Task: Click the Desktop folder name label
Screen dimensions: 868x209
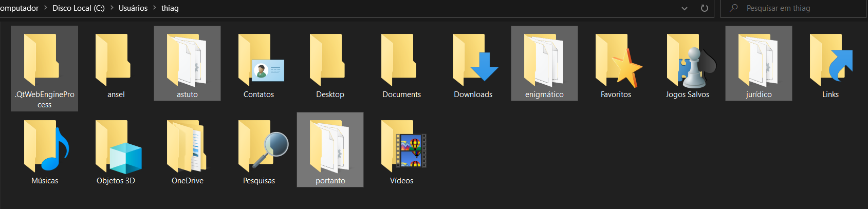Action: [330, 94]
